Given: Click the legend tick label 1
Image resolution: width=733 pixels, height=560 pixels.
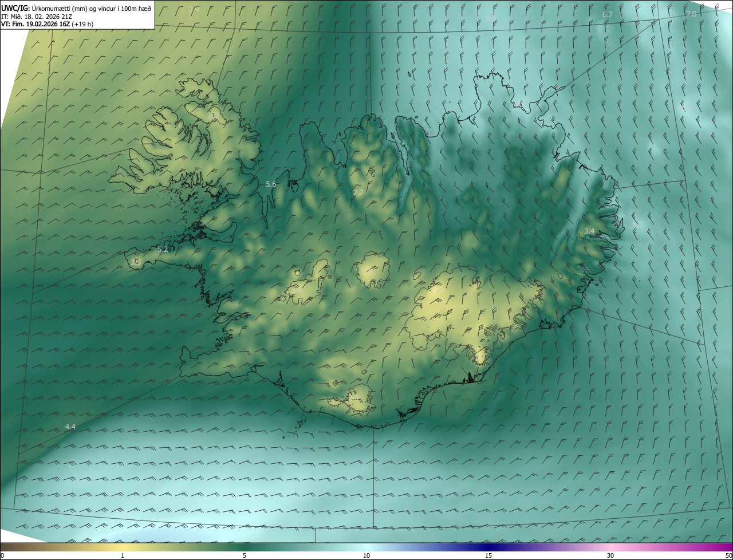Looking at the screenshot, I should pyautogui.click(x=123, y=555).
